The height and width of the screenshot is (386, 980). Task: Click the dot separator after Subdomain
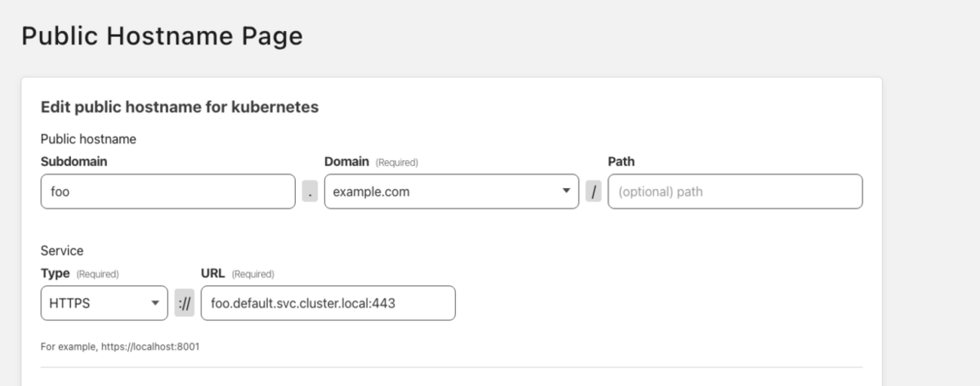[309, 192]
